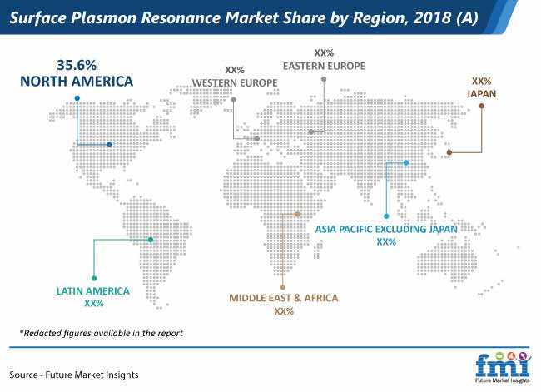Click the EASTERN EUROPE label
The image size is (541, 392).
point(324,66)
